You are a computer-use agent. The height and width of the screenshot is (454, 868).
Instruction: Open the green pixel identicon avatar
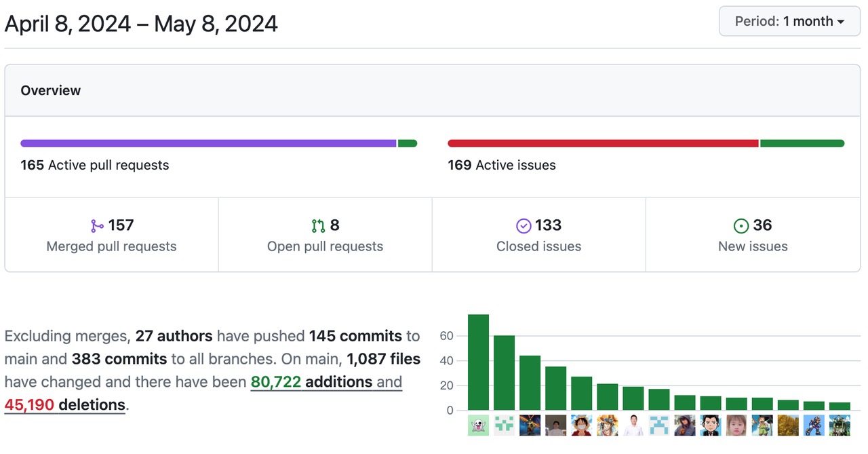pyautogui.click(x=504, y=425)
